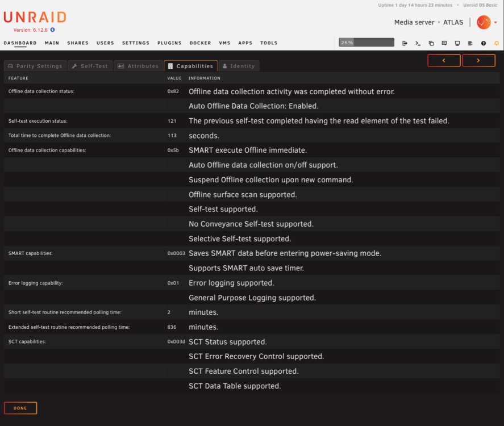The width and height of the screenshot is (504, 426).
Task: Select Self-test execution status label
Action: 38,121
